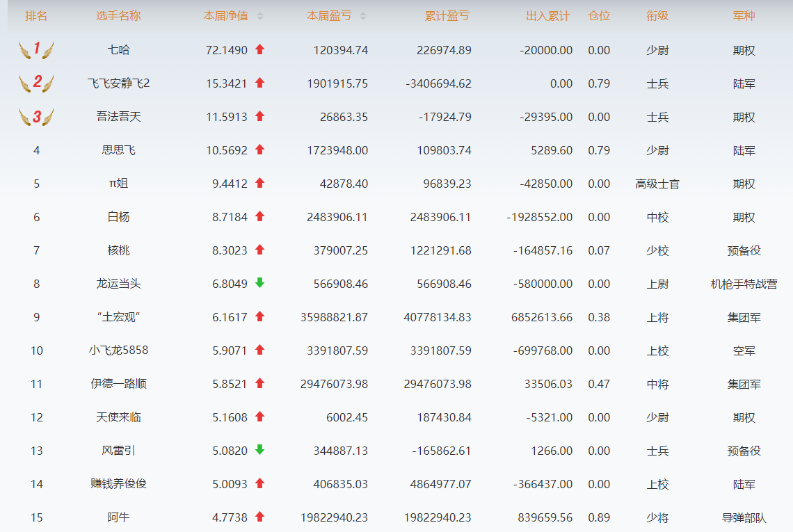This screenshot has height=532, width=793.
Task: Select player name 赚钱养俊俊
Action: point(118,483)
